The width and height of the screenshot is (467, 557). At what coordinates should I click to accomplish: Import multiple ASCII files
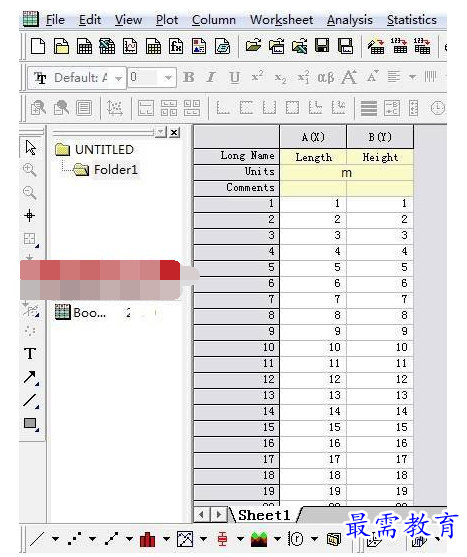tap(422, 46)
